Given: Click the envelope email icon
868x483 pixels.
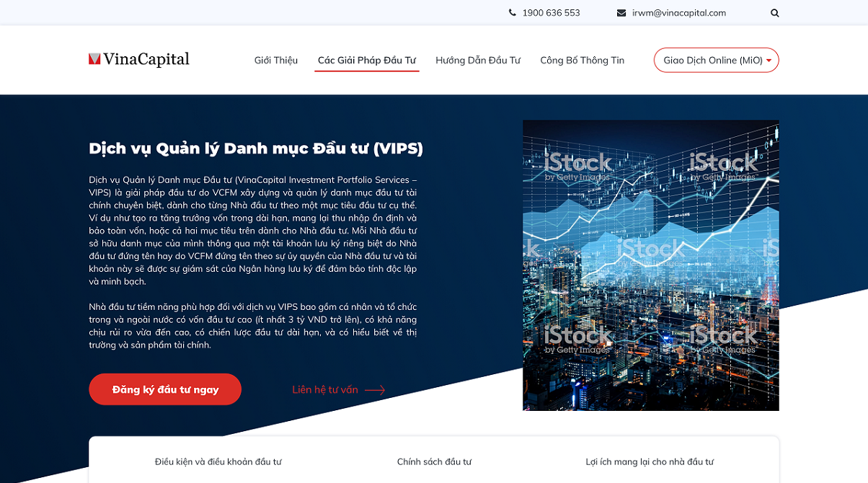Looking at the screenshot, I should [621, 13].
